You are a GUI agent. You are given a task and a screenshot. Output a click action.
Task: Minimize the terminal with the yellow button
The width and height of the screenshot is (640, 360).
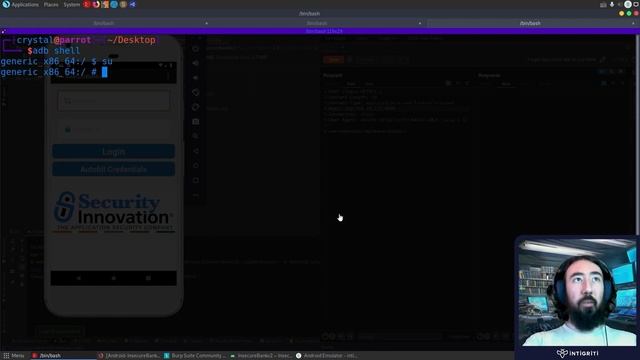click(x=622, y=13)
